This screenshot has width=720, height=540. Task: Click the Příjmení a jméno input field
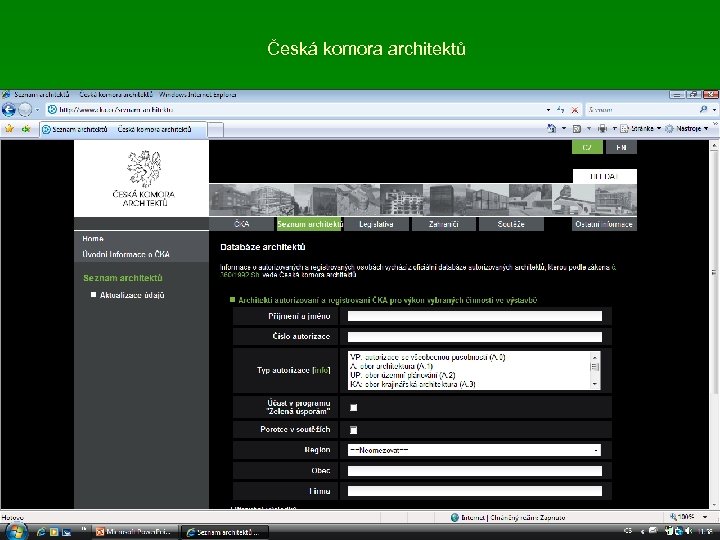tap(474, 316)
